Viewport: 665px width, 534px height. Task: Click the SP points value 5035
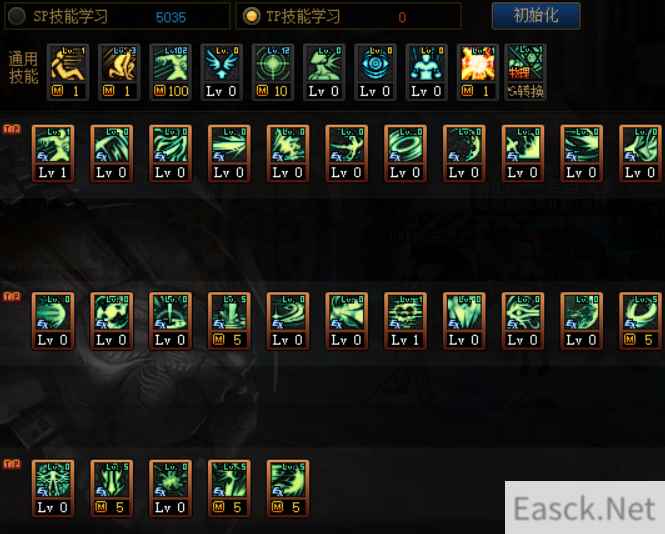[x=171, y=17]
